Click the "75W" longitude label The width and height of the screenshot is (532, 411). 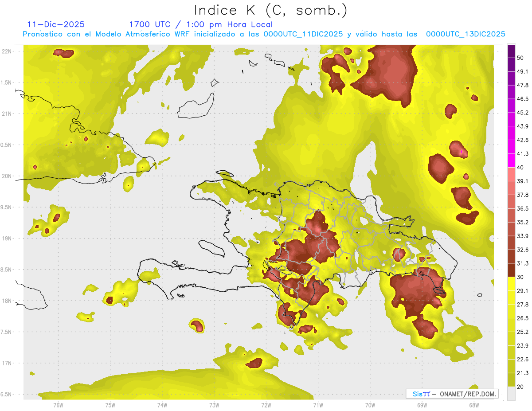(x=110, y=405)
